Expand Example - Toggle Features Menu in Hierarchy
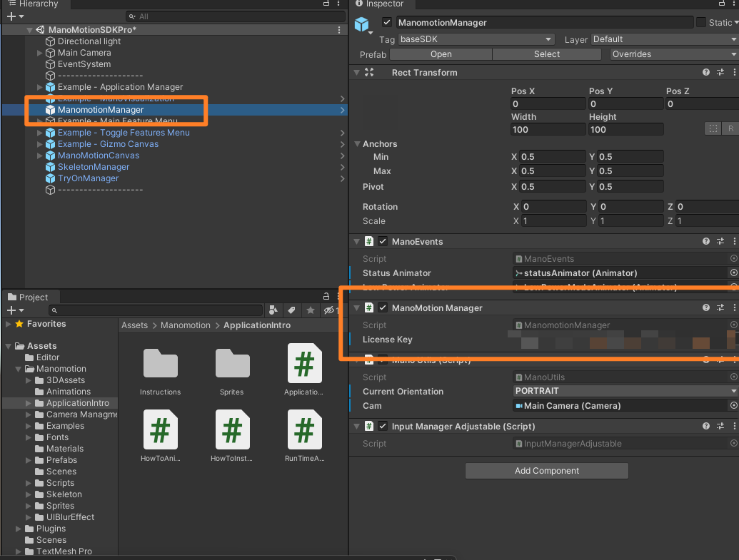 40,133
